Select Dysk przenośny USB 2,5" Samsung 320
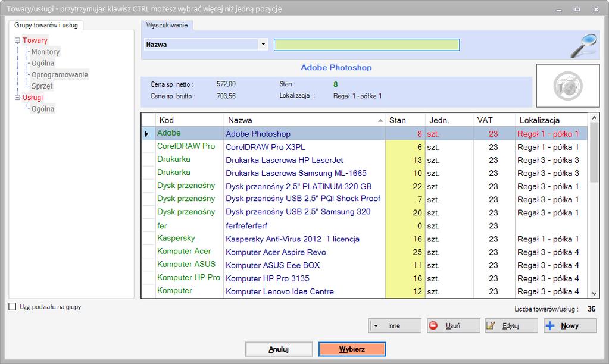 (x=364, y=213)
